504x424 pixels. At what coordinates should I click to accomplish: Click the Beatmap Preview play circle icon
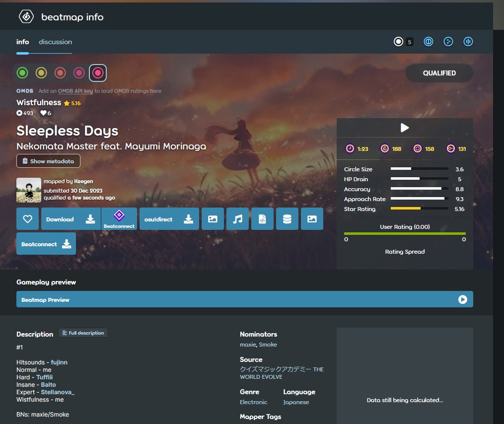click(x=462, y=299)
